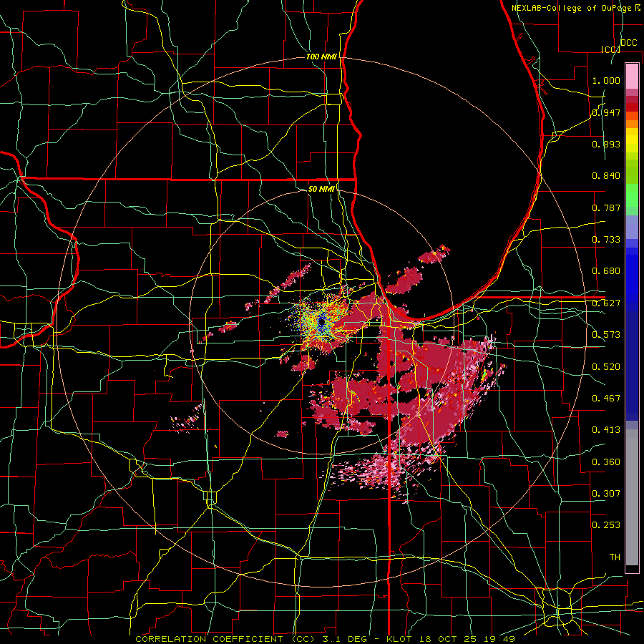Select the 0.307 legend value
644x644 pixels.
606,494
